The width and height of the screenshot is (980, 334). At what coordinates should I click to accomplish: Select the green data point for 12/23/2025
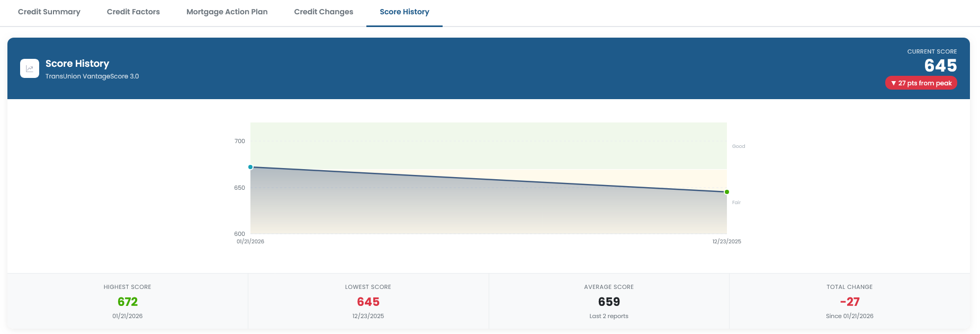pos(726,191)
